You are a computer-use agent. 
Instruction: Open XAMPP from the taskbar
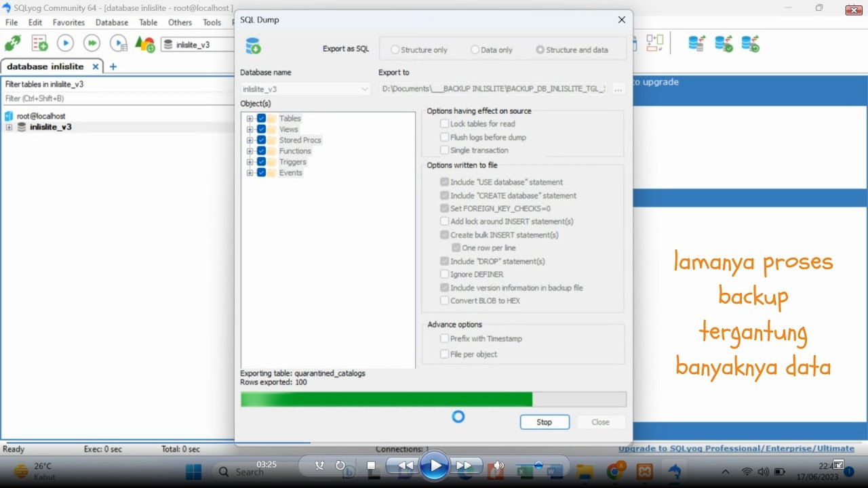pyautogui.click(x=645, y=471)
